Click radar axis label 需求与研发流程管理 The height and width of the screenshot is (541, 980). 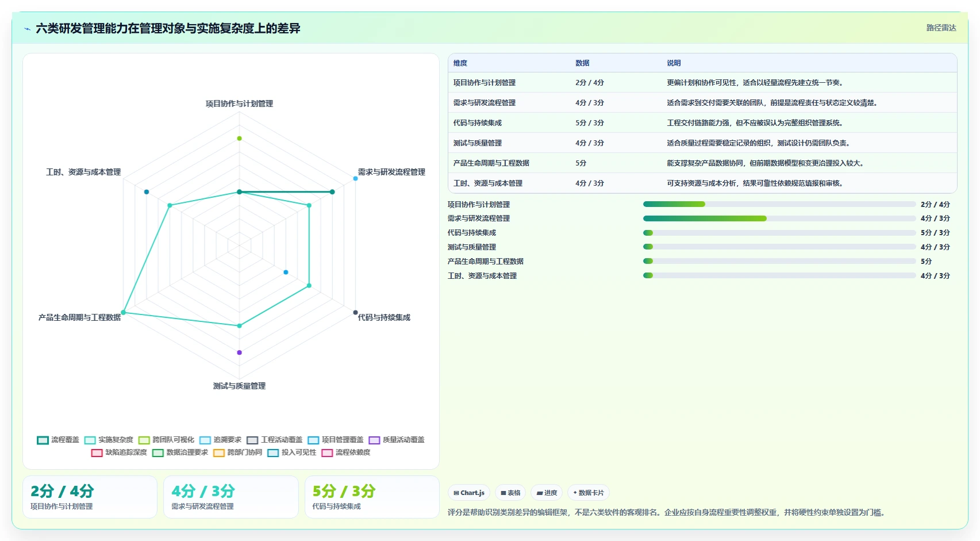[391, 172]
